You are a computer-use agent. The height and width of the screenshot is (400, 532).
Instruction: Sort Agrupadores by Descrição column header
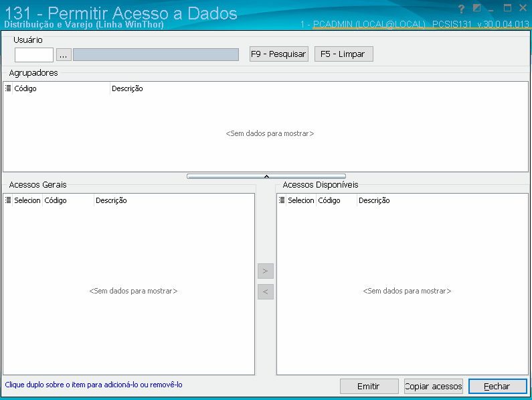[x=319, y=88]
